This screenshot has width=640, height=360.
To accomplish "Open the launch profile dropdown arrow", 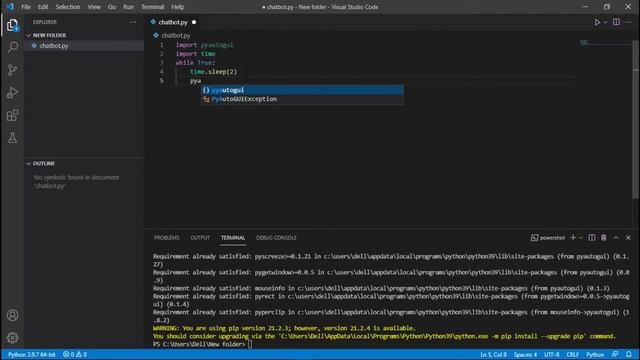I will [x=580, y=238].
